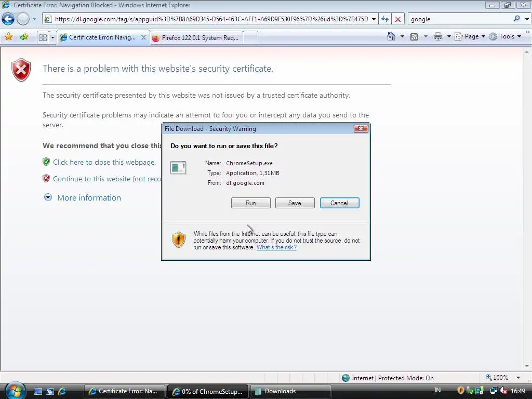Expand the More information section

[89, 197]
